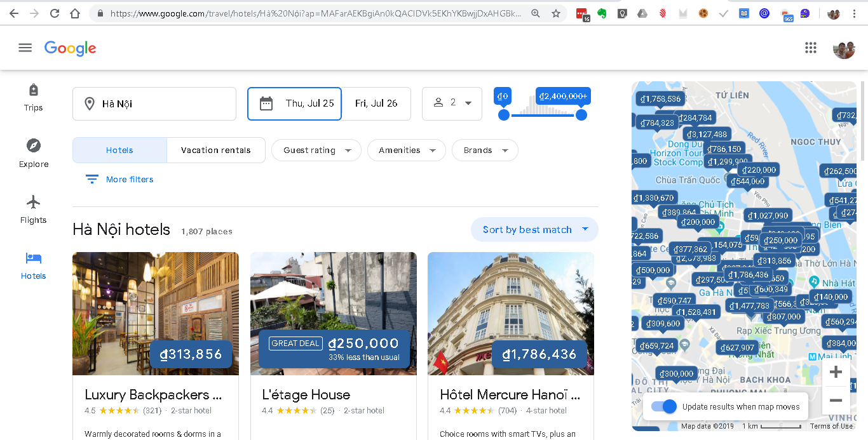Screen dimensions: 868x440
Task: Select the Hotels tab
Action: (119, 150)
